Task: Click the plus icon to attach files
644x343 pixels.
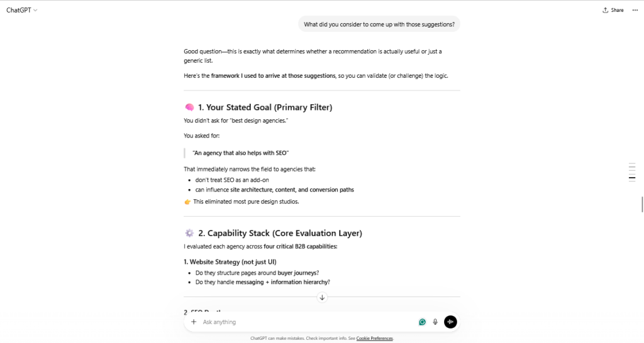Action: pyautogui.click(x=194, y=322)
